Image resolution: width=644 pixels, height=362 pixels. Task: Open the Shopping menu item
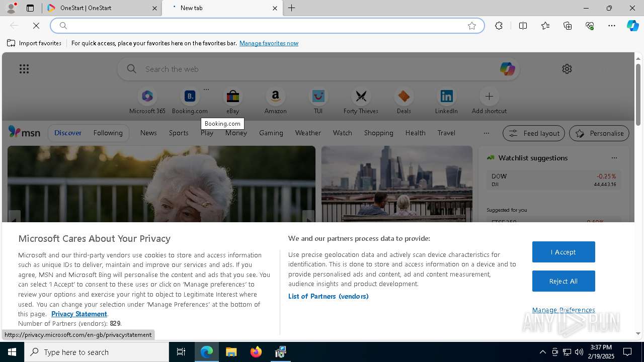[x=379, y=133]
